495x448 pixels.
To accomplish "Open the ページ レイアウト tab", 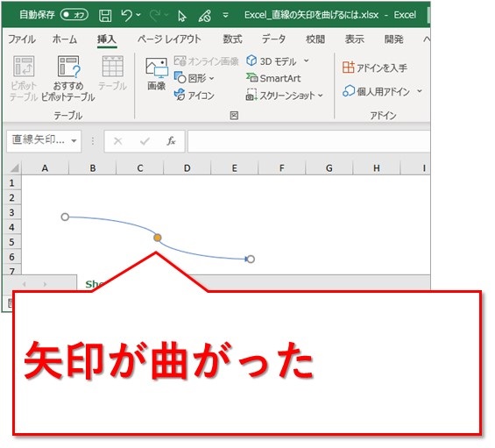I will tap(169, 39).
